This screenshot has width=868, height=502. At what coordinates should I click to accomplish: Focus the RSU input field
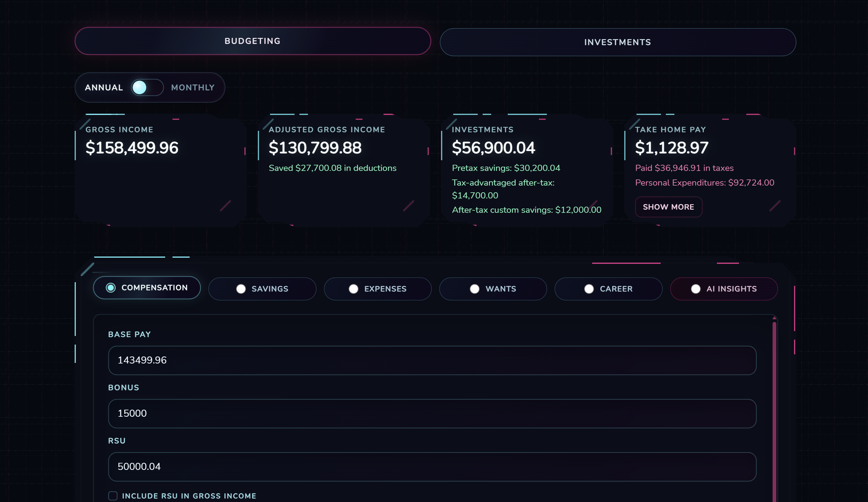tap(432, 467)
